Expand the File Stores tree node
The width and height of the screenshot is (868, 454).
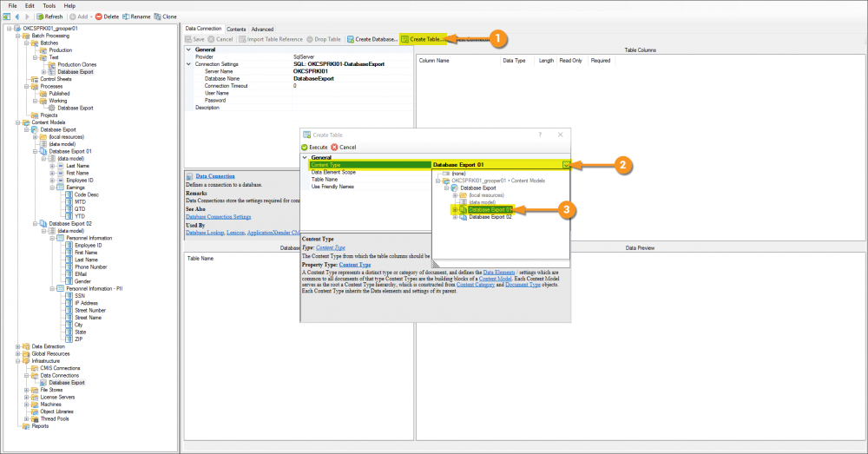(27, 390)
